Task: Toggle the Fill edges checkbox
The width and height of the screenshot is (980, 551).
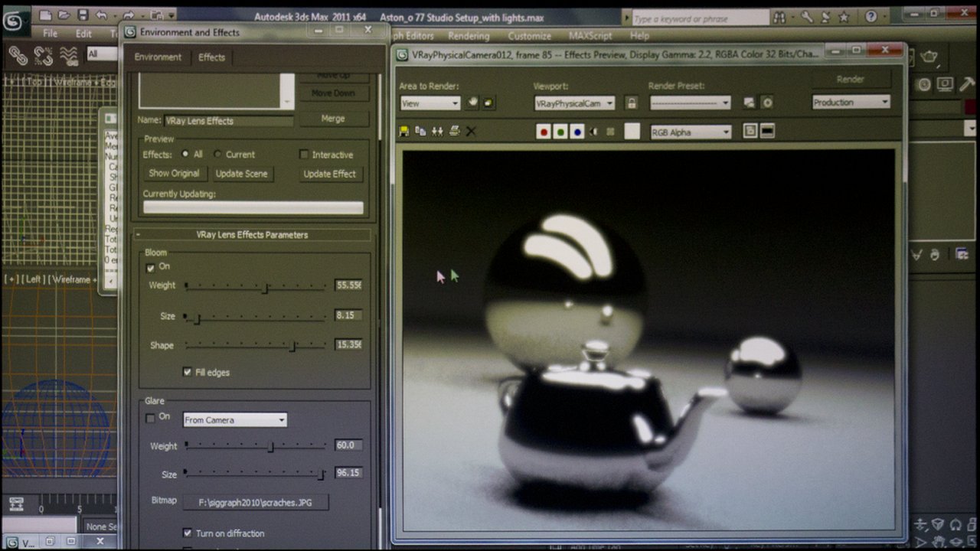Action: (x=188, y=372)
